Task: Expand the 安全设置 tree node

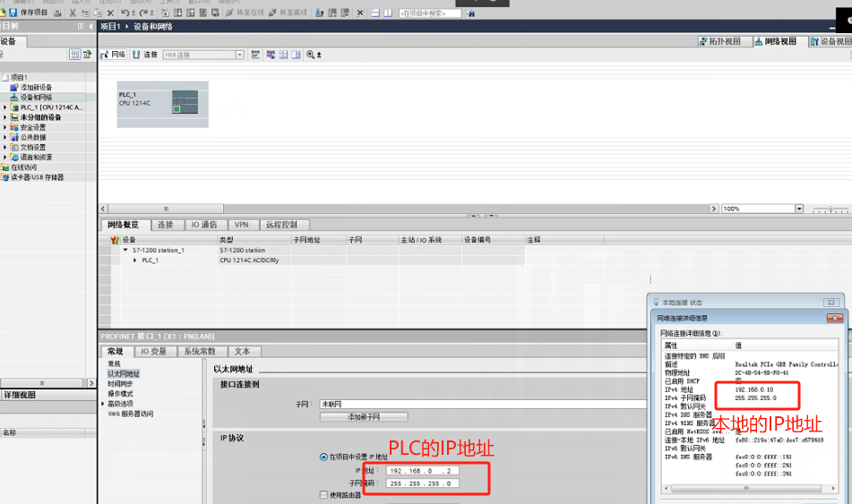Action: point(4,127)
